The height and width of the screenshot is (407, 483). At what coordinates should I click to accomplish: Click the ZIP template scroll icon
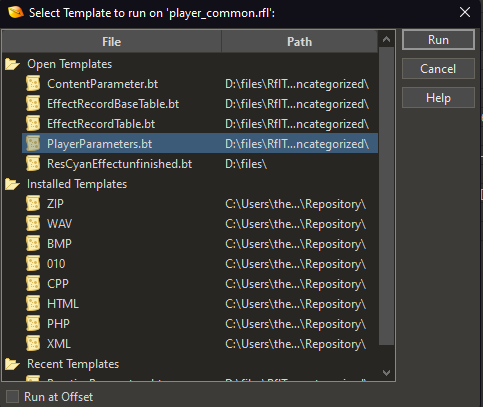point(33,204)
